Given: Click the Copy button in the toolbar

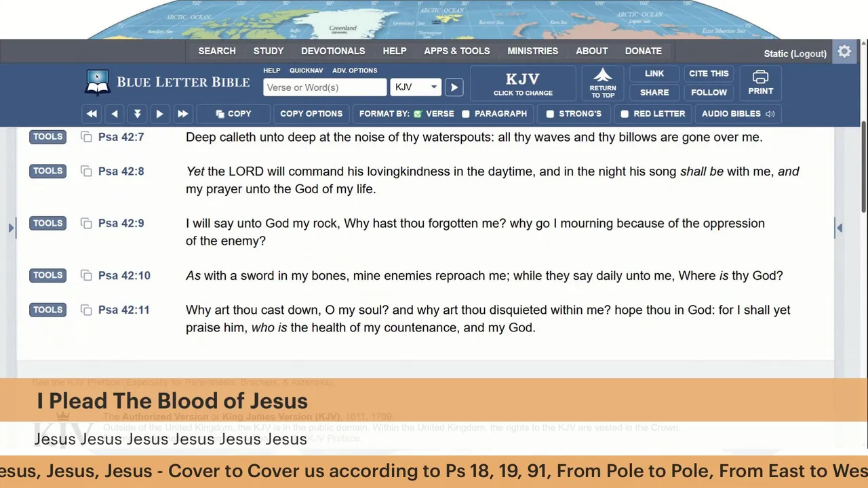Looking at the screenshot, I should point(233,114).
